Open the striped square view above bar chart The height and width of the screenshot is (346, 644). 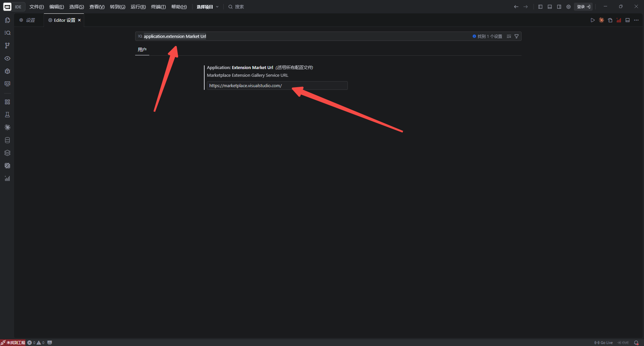(7, 166)
